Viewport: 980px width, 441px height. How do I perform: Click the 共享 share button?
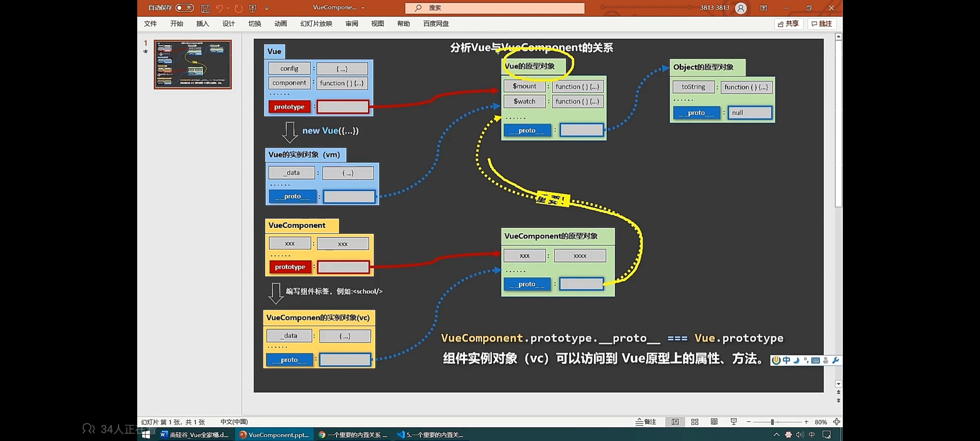(x=788, y=24)
